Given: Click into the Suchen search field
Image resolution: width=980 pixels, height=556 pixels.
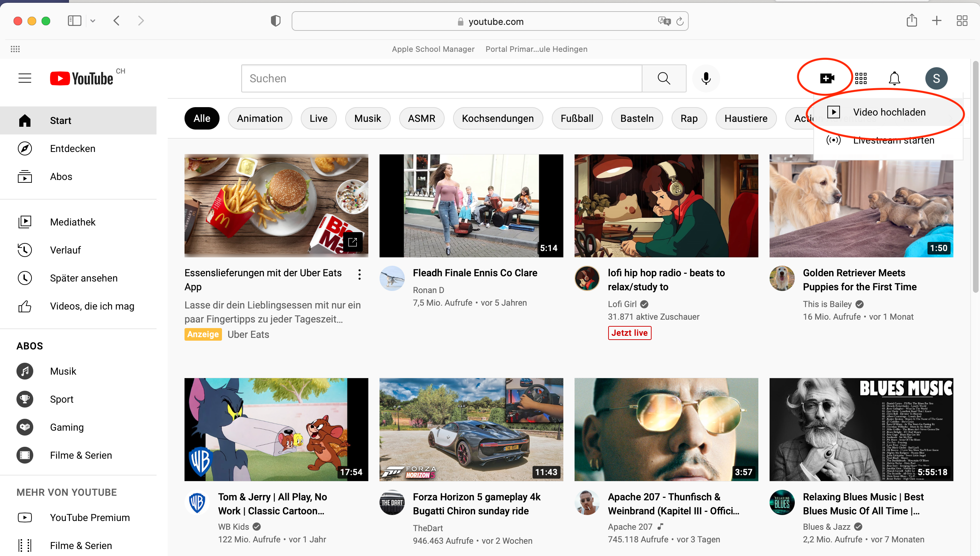Looking at the screenshot, I should pyautogui.click(x=441, y=78).
